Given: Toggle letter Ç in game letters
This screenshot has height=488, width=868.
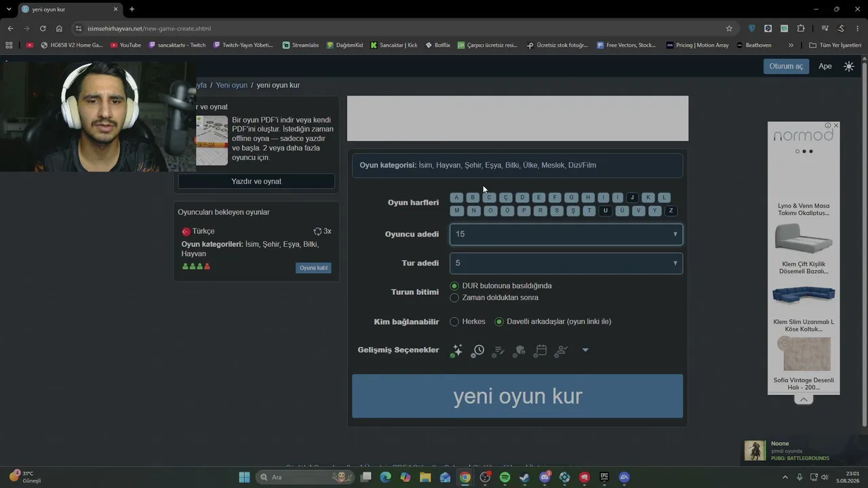Looking at the screenshot, I should point(505,198).
